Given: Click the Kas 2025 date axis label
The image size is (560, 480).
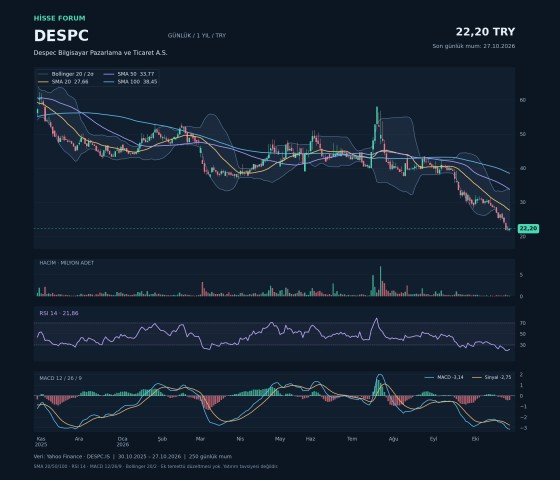Looking at the screenshot, I should (x=41, y=442).
